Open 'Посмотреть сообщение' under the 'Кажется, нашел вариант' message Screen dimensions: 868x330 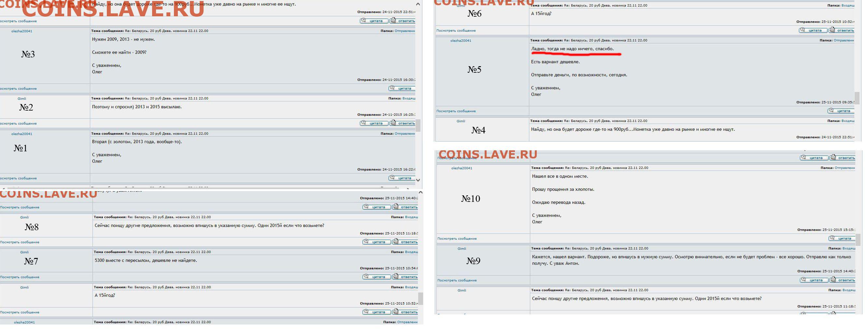pos(457,281)
